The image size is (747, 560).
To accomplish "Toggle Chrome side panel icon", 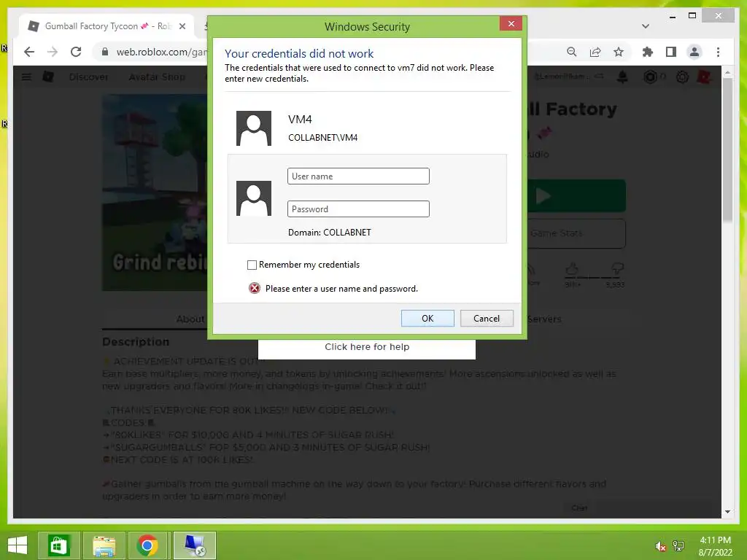I will (x=671, y=52).
